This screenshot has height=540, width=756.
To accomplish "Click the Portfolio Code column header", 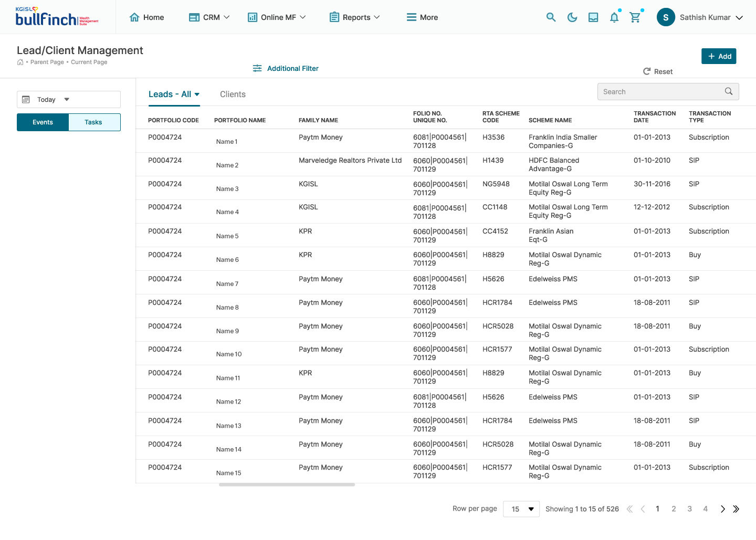I will click(173, 120).
